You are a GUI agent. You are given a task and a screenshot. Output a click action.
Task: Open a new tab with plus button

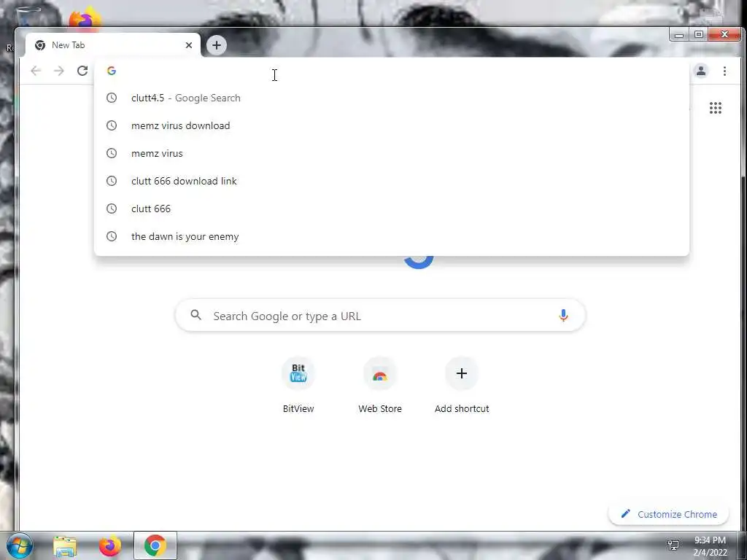pyautogui.click(x=216, y=45)
